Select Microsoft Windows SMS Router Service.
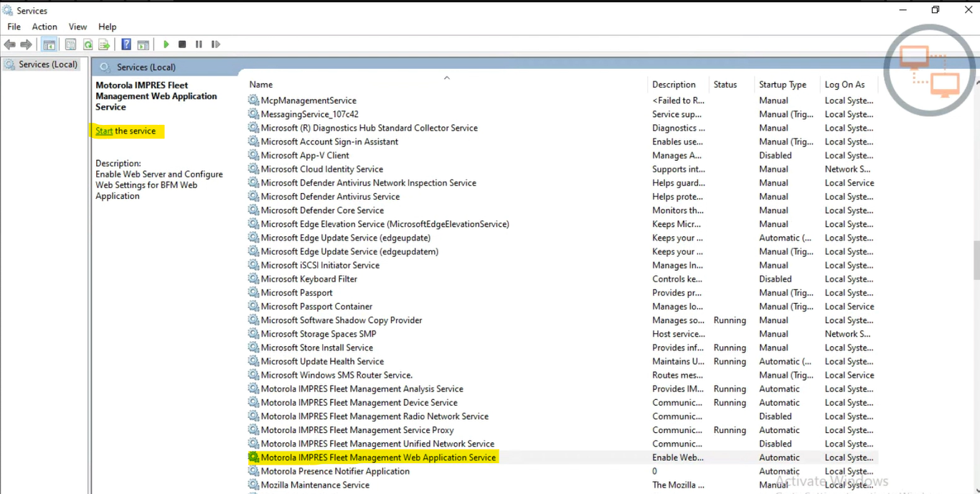 tap(336, 375)
